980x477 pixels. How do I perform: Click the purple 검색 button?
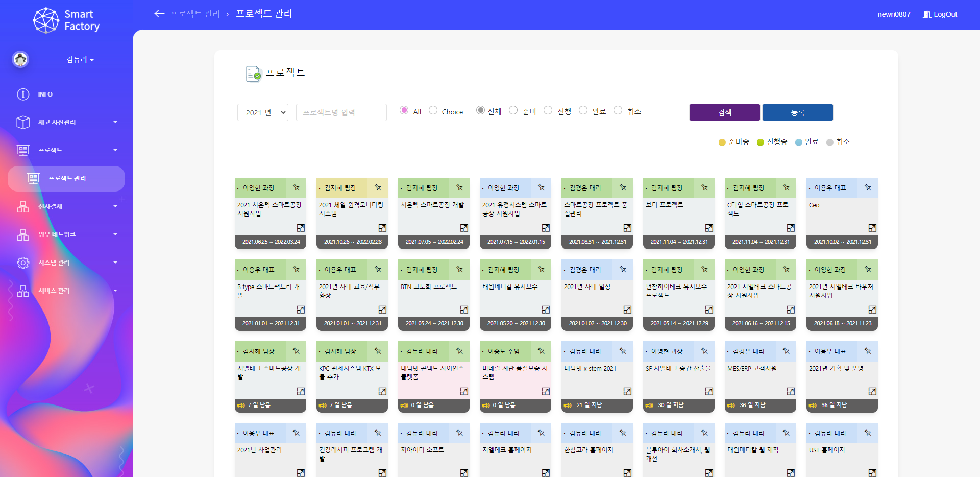tap(724, 112)
